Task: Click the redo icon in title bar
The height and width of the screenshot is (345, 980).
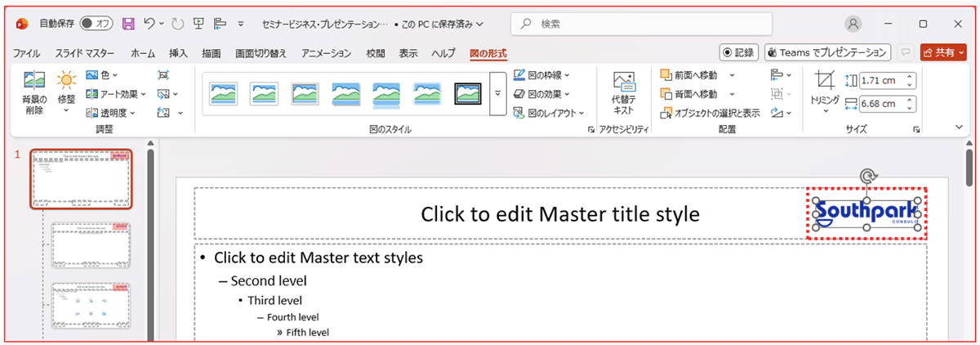Action: [x=179, y=24]
